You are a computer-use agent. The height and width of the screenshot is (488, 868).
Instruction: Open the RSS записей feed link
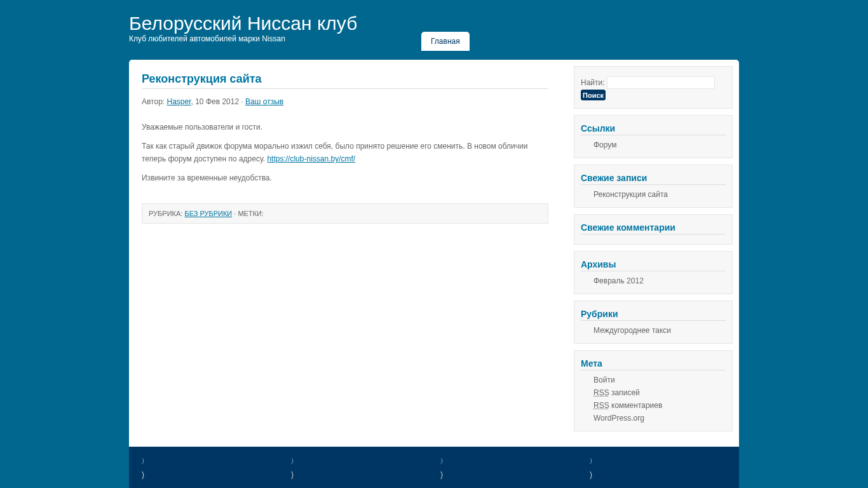pos(616,393)
